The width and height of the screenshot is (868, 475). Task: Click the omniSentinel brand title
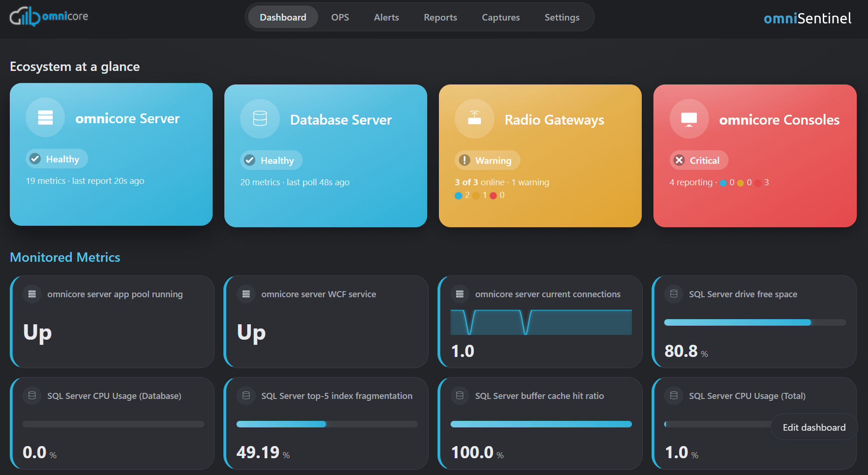click(807, 18)
